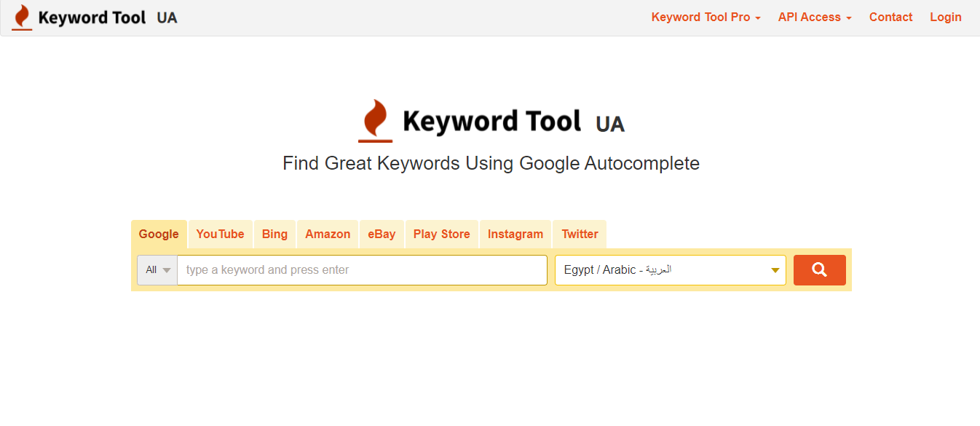Expand the All search filter dropdown
The image size is (980, 426).
point(157,270)
